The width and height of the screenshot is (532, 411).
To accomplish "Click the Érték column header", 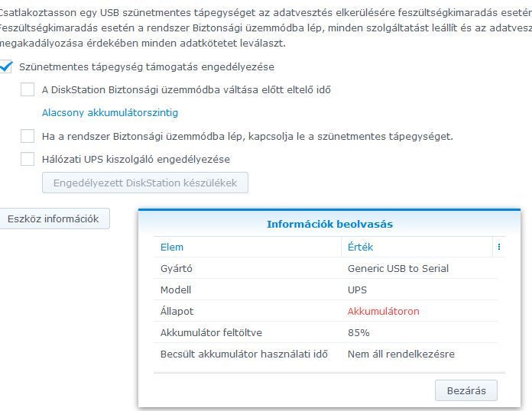I will click(x=361, y=248).
